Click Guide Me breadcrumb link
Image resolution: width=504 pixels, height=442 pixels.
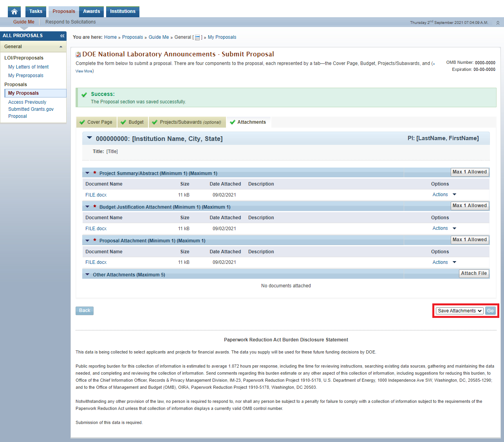(159, 37)
